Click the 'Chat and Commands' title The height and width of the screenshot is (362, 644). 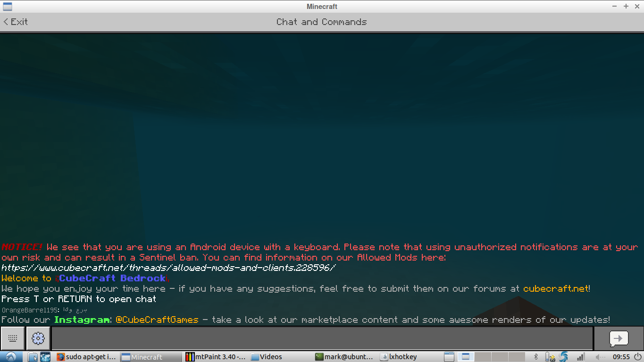click(321, 22)
